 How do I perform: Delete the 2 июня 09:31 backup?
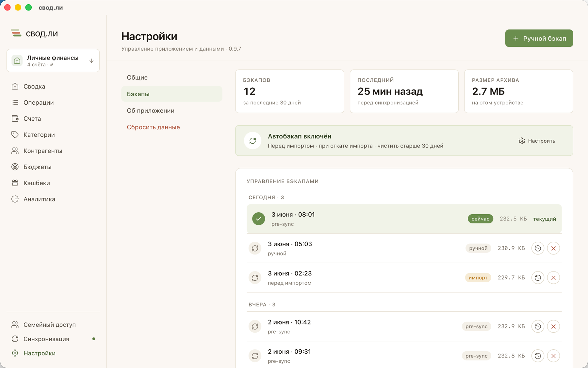[553, 356]
